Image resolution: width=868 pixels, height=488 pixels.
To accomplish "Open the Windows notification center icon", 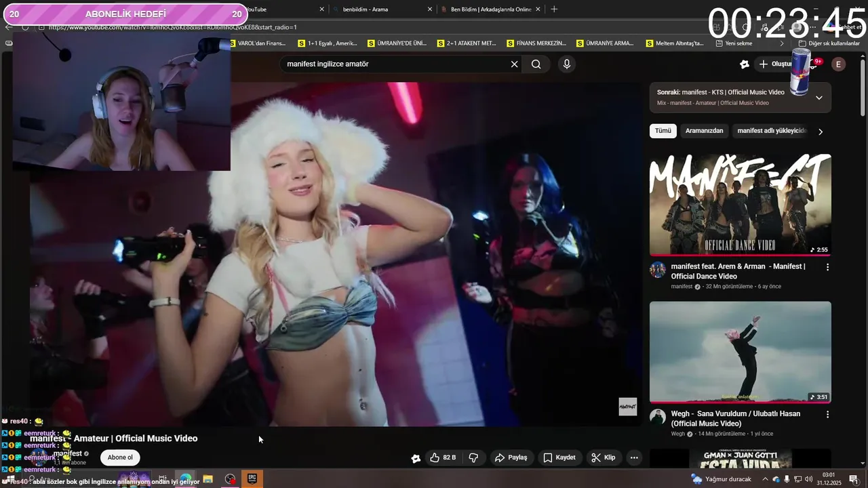I will click(854, 479).
